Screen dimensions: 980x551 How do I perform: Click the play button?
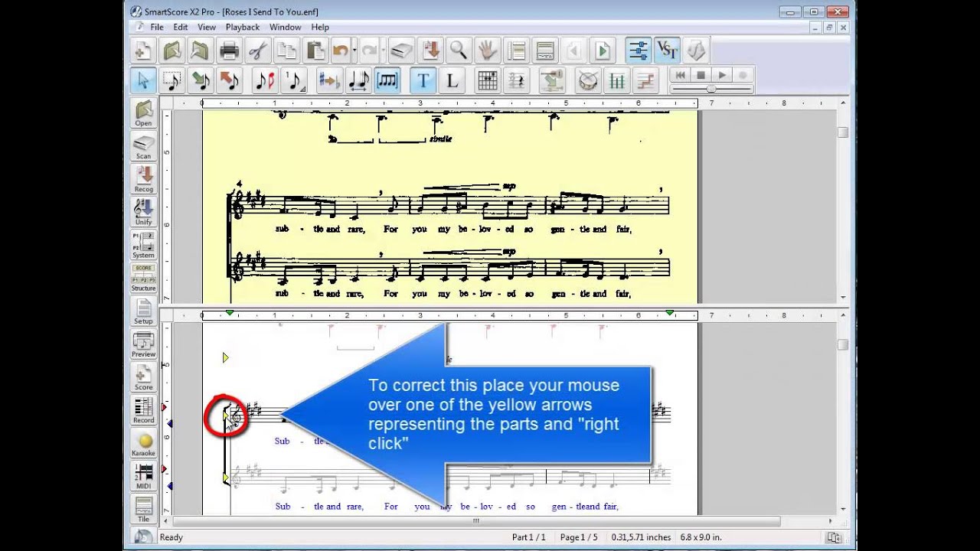coord(721,75)
